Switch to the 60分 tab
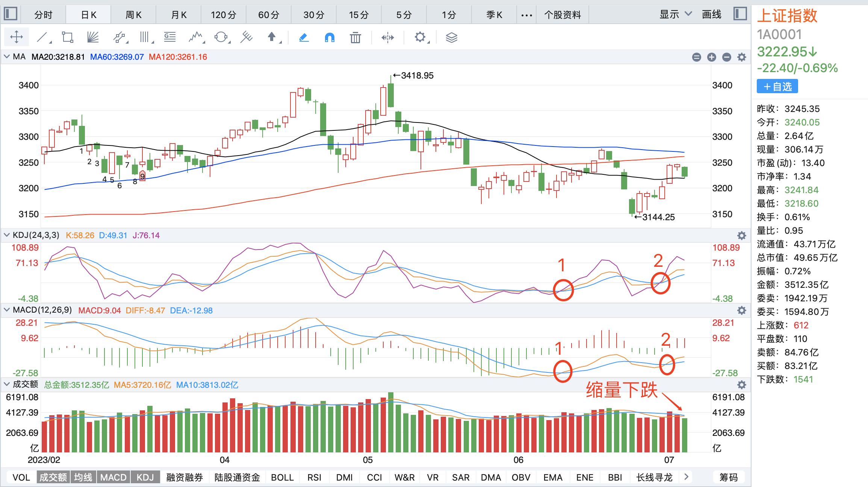 click(269, 15)
